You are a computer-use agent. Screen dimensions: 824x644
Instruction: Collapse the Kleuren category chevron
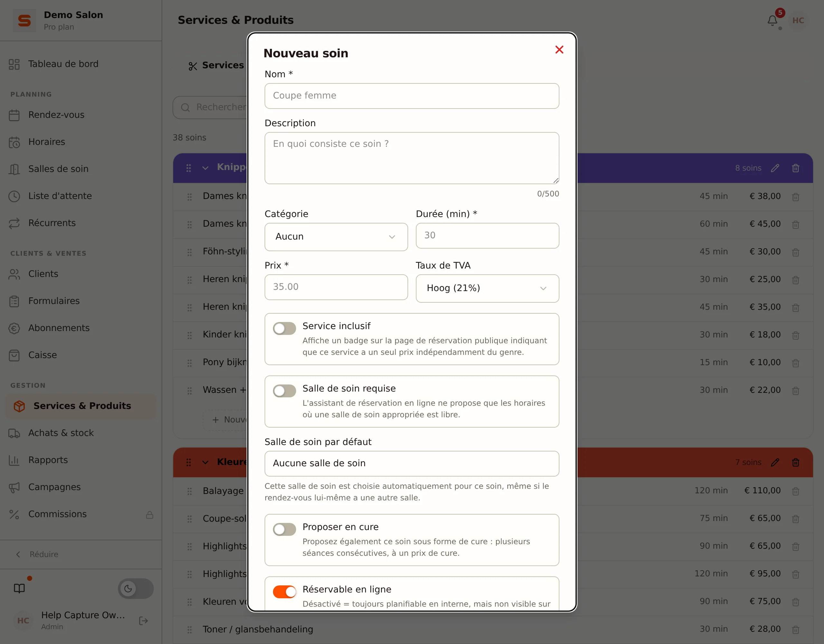pyautogui.click(x=205, y=462)
